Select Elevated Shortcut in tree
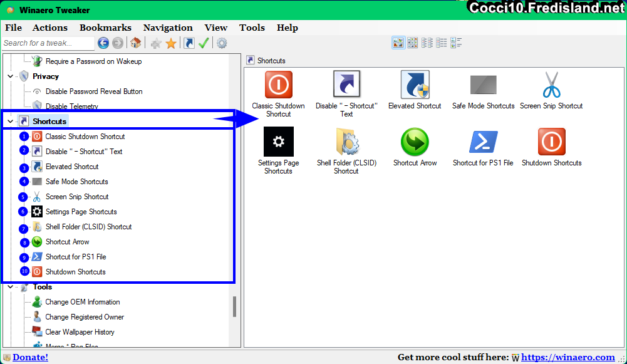627x364 pixels. pyautogui.click(x=72, y=167)
